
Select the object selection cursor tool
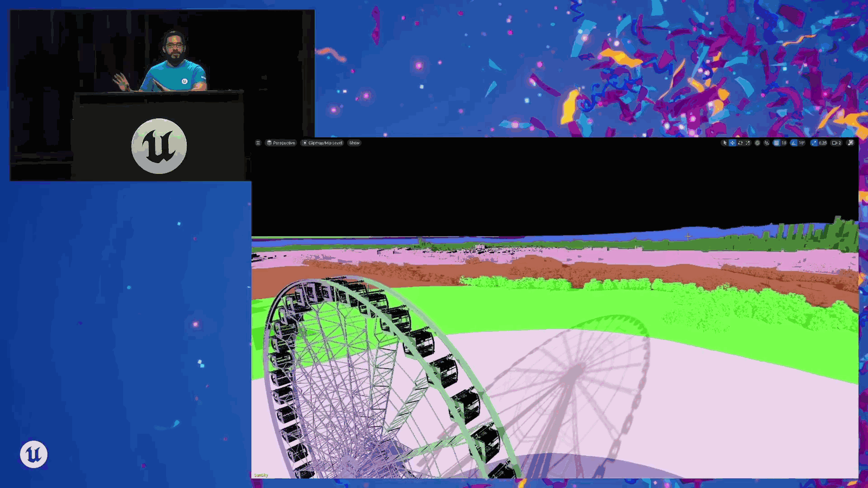click(725, 143)
